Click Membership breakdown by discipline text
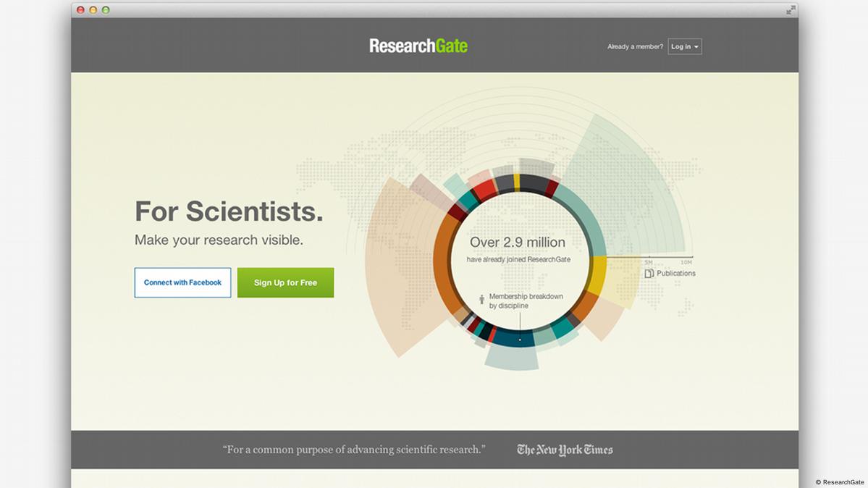The width and height of the screenshot is (868, 488). 526,300
